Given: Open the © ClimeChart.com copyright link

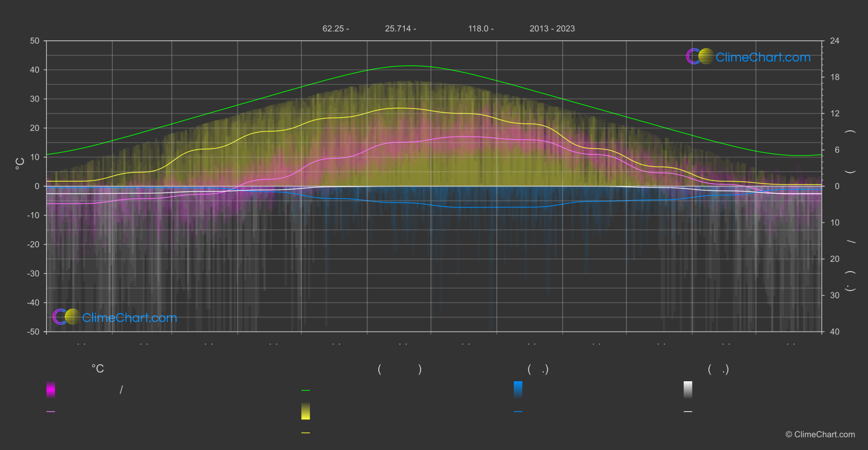Looking at the screenshot, I should click(x=820, y=434).
